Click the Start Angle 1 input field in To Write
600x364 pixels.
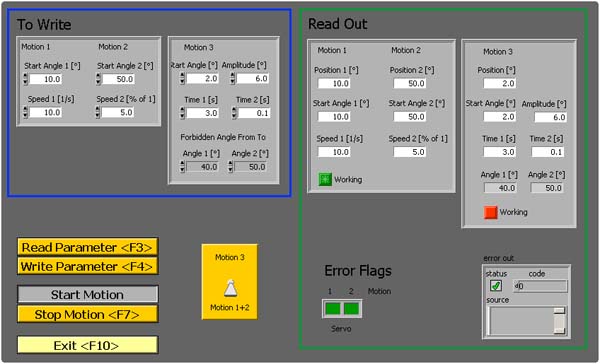[x=46, y=79]
